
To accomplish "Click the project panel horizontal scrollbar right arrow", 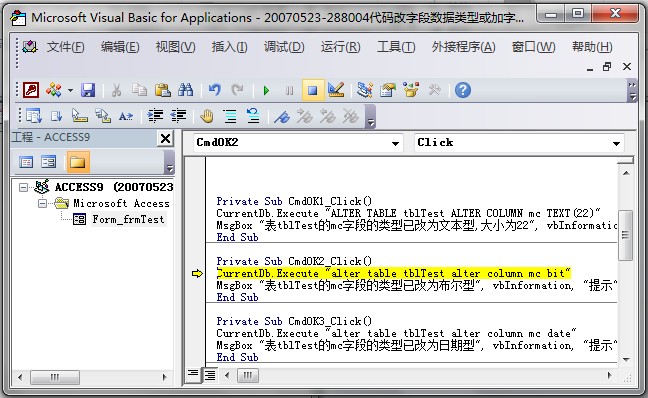I will [x=165, y=377].
